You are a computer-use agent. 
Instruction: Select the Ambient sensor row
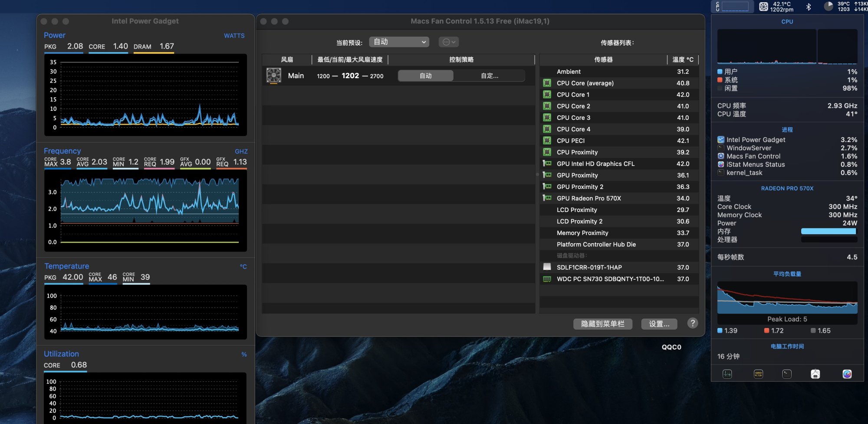click(x=619, y=72)
